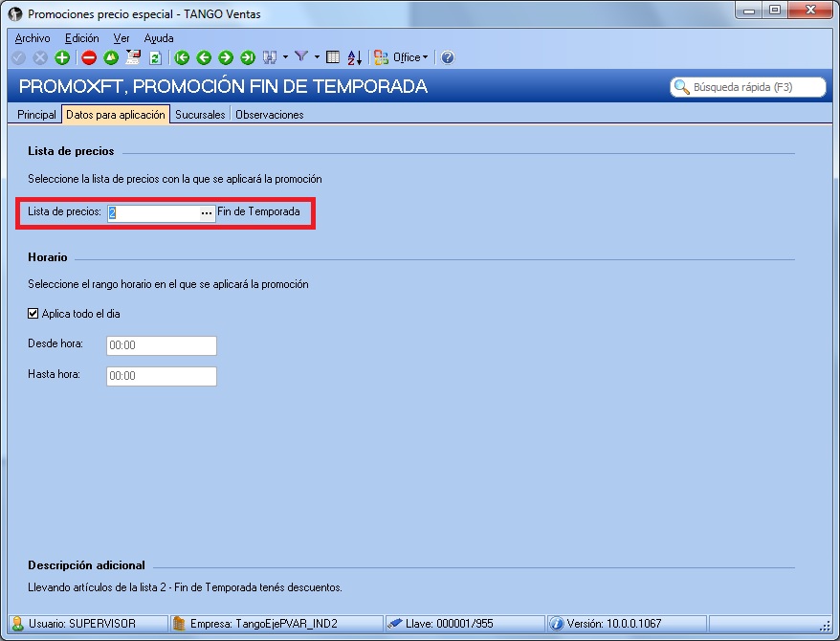Click the greyed-out accept checkmark icon
Screen dimensions: 840x641
[x=19, y=57]
